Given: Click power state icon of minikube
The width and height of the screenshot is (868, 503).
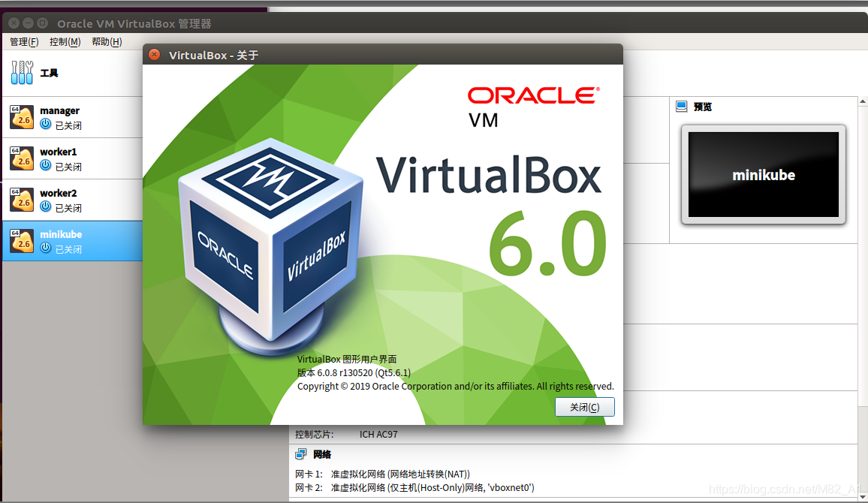Looking at the screenshot, I should click(45, 248).
